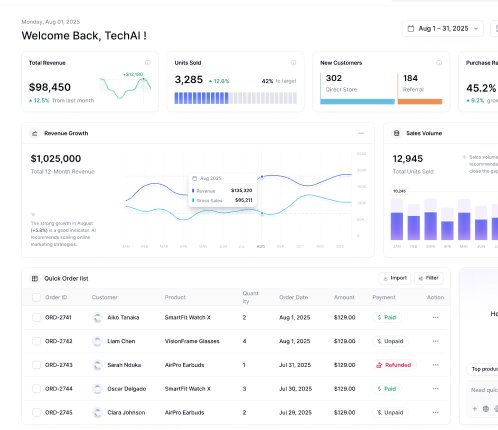
Task: Open action menu for ORD-2742
Action: [x=435, y=341]
